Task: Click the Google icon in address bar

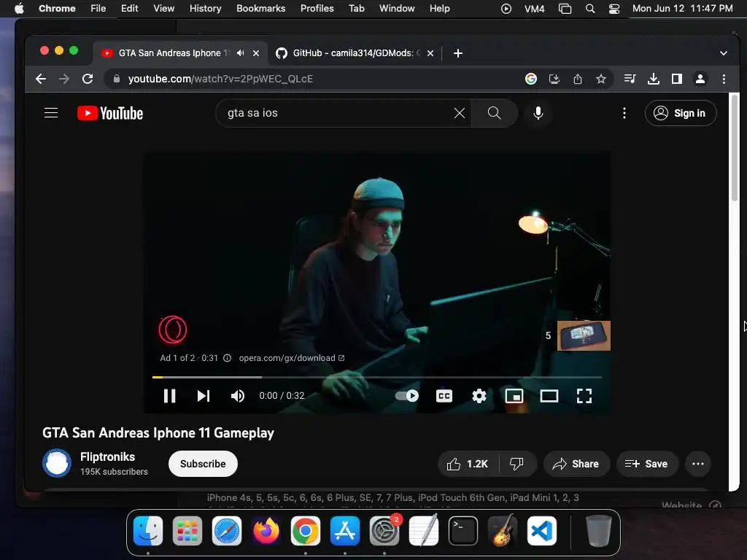Action: (x=531, y=79)
